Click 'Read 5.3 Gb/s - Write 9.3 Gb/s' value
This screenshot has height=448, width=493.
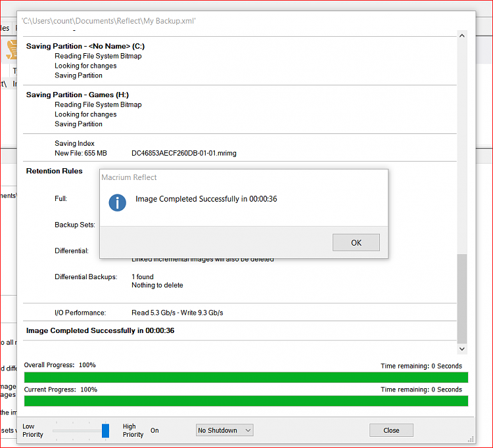click(x=177, y=313)
